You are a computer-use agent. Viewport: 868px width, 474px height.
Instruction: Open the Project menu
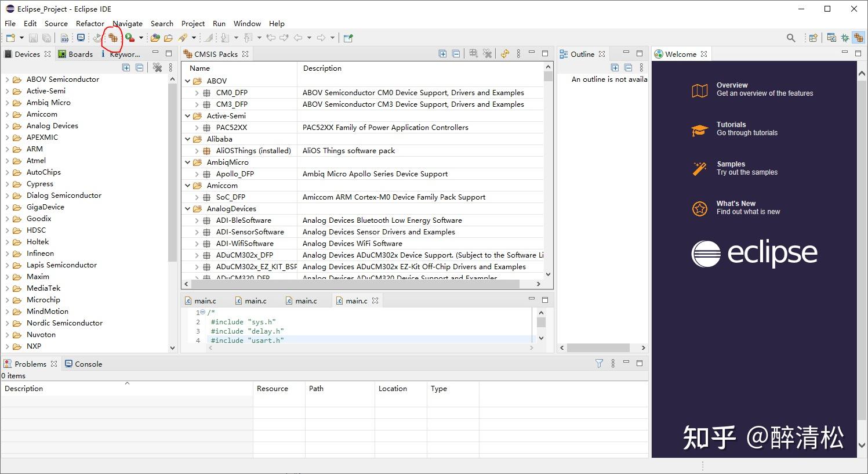(x=193, y=24)
